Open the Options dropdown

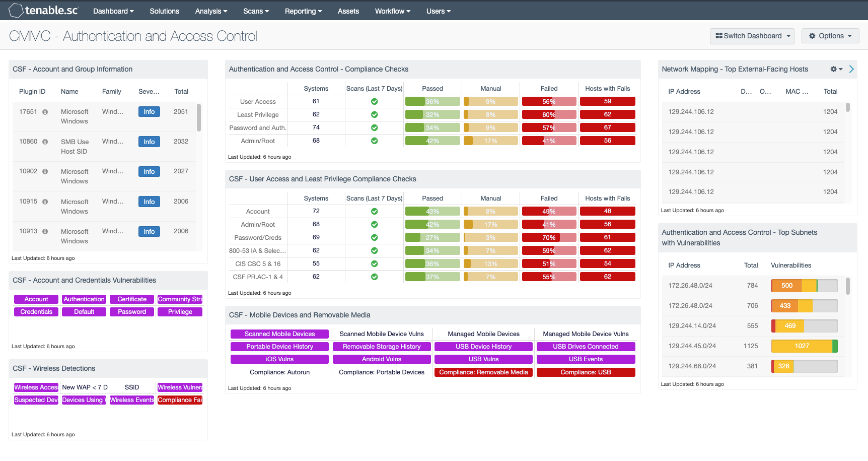(x=830, y=36)
